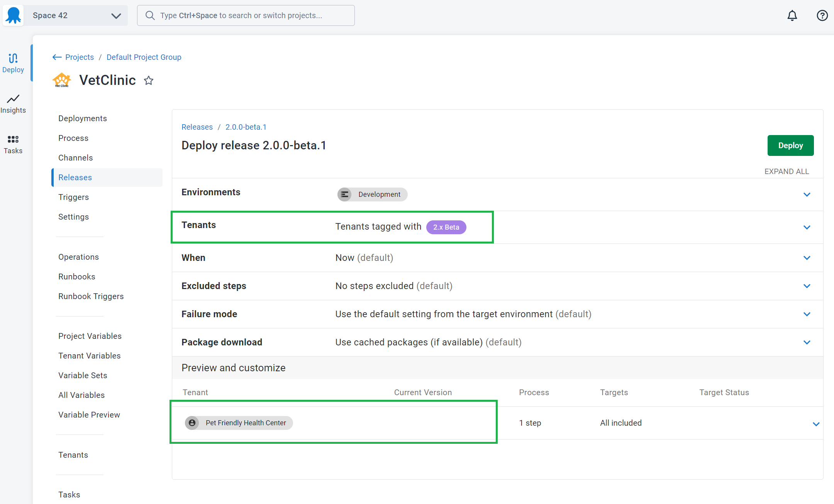Click the Process column header

(x=534, y=392)
